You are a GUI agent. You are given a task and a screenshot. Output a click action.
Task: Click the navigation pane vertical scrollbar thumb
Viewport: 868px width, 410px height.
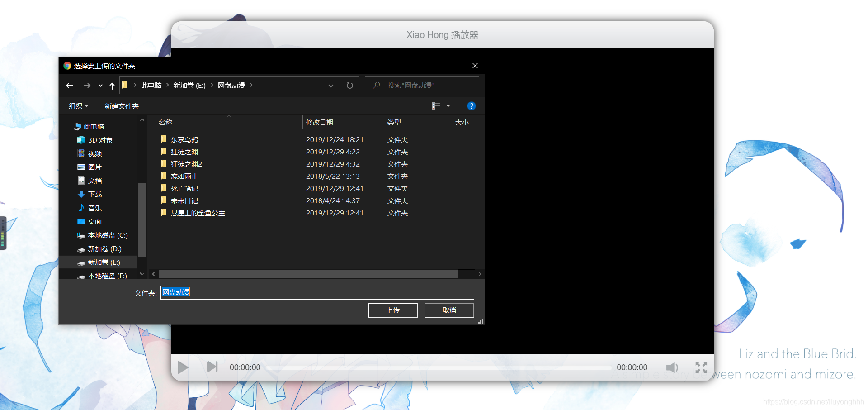pos(142,219)
